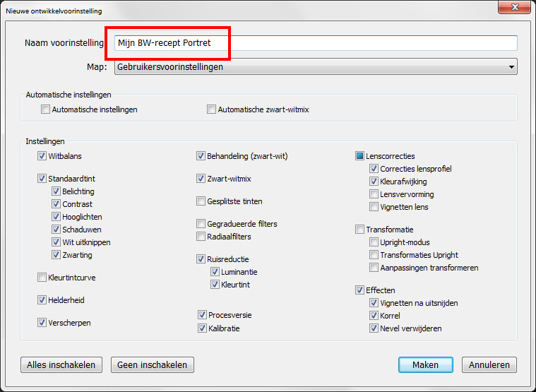Enable the Lensvervorming checkbox
536x392 pixels.
click(374, 194)
